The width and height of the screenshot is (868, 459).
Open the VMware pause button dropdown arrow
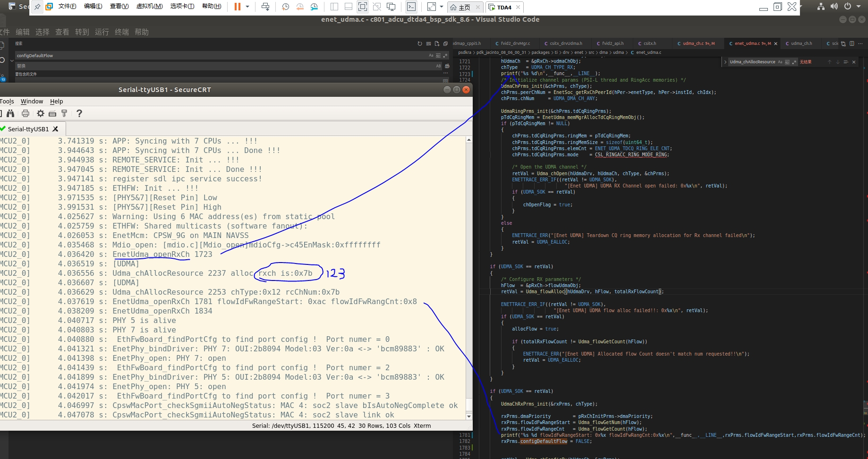pyautogui.click(x=247, y=7)
